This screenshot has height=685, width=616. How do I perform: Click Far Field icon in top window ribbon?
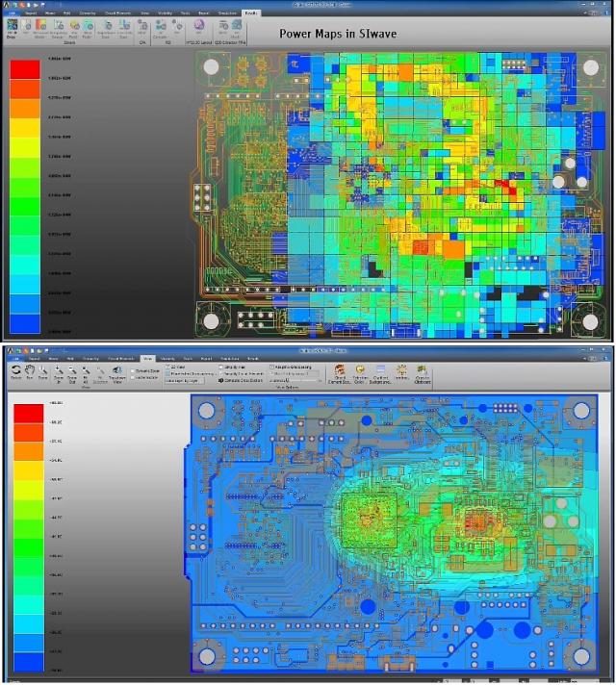(x=74, y=29)
